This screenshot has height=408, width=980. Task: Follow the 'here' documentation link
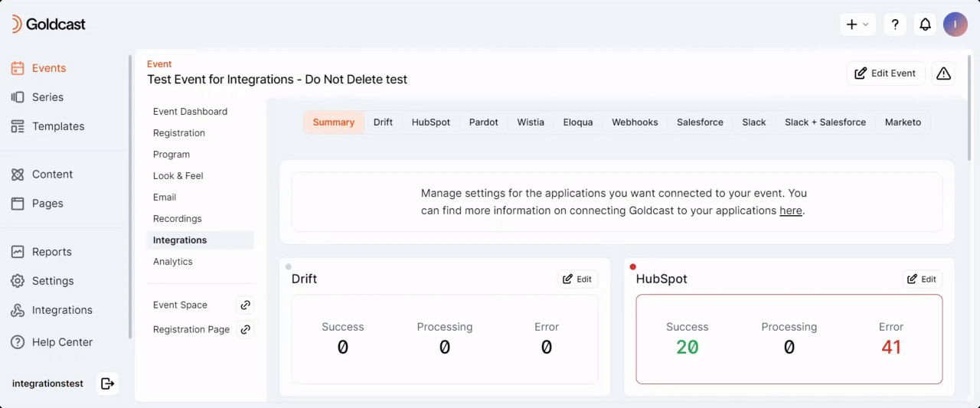click(x=790, y=211)
